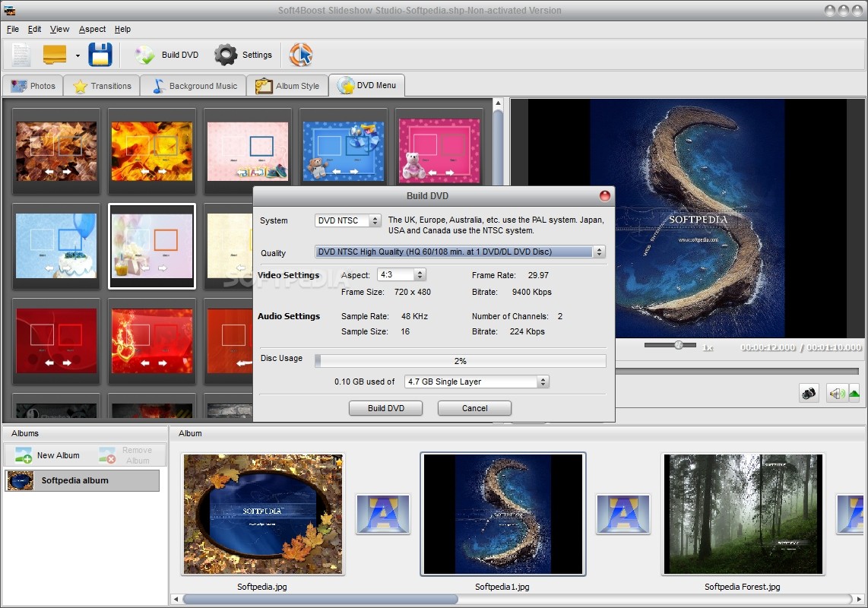Viewport: 868px width, 608px height.
Task: Click the elapsed time 00:00:12.000
Action: (768, 347)
